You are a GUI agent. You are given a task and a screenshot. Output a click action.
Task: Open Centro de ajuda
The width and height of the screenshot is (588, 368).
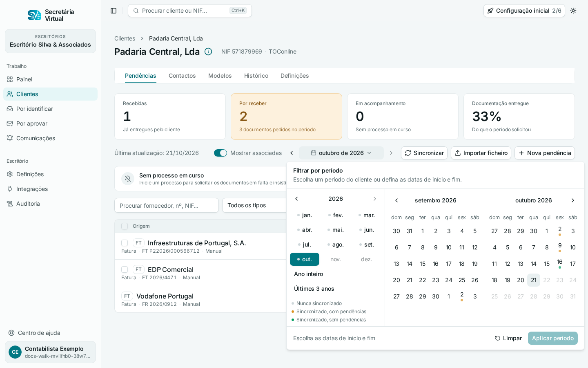50,333
